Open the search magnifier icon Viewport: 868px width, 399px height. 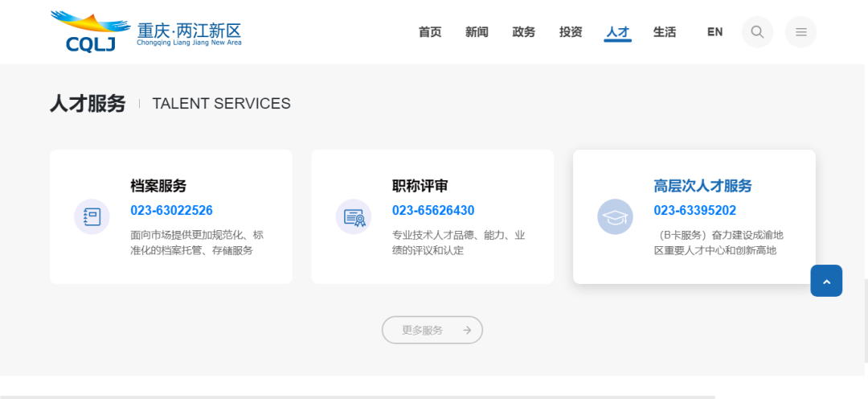[x=757, y=32]
